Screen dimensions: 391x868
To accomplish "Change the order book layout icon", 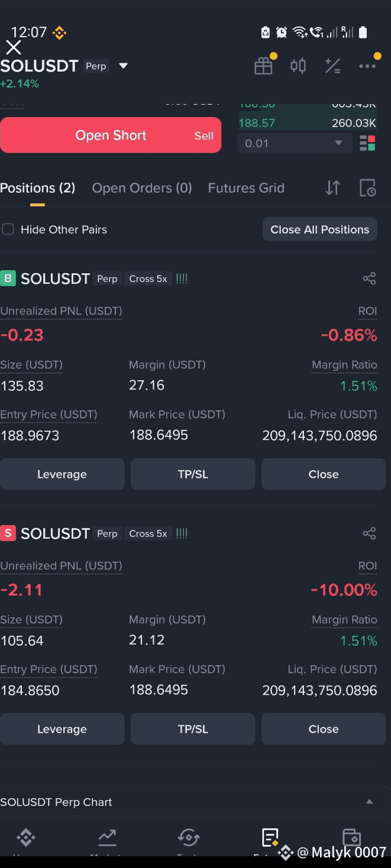I will pyautogui.click(x=367, y=143).
